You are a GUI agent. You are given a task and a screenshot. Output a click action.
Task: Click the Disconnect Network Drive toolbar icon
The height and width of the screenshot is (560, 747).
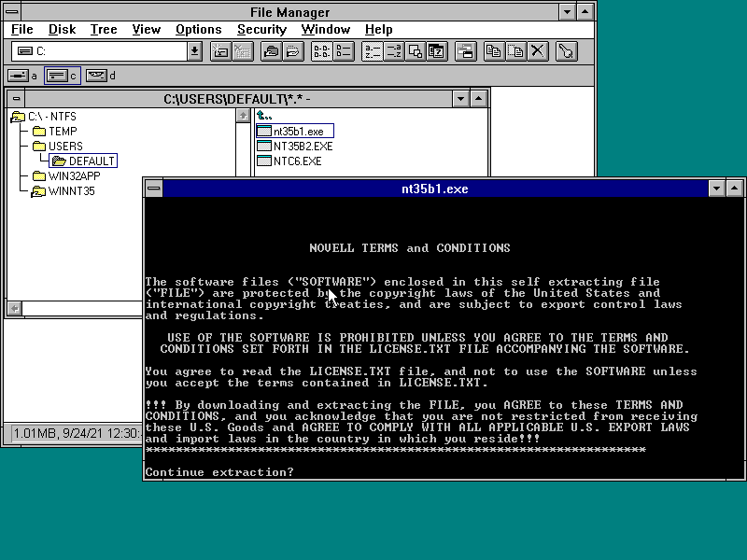tap(243, 51)
